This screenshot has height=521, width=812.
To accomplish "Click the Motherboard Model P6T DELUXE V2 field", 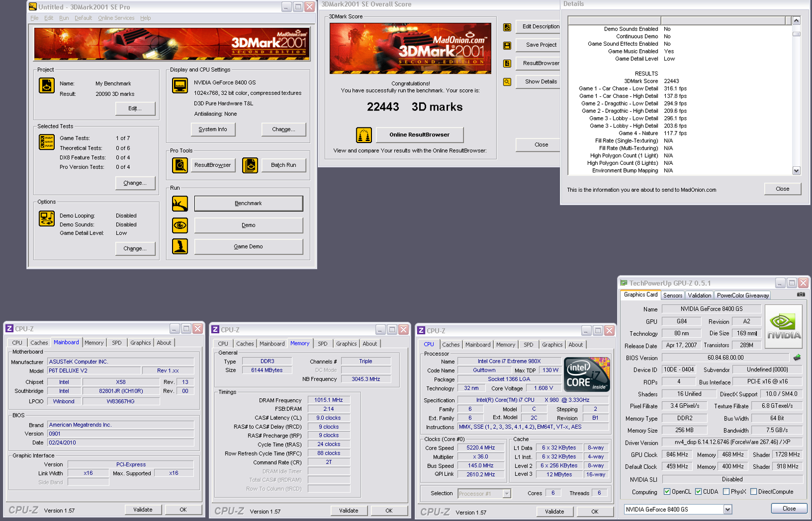I will (93, 371).
